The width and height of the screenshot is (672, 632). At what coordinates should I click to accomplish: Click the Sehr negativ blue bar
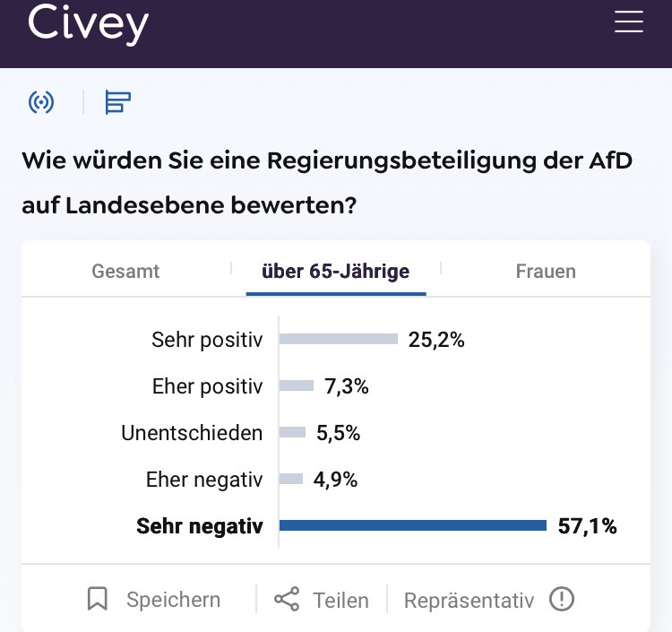click(412, 525)
